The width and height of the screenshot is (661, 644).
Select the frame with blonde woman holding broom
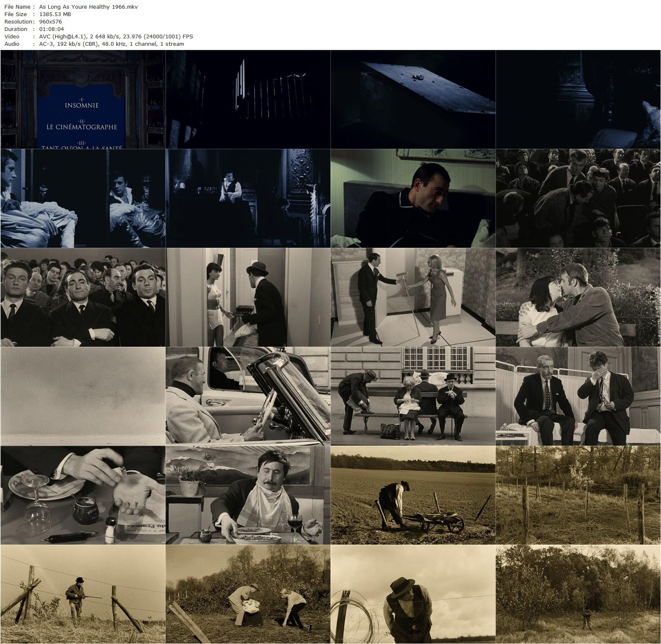point(413,297)
